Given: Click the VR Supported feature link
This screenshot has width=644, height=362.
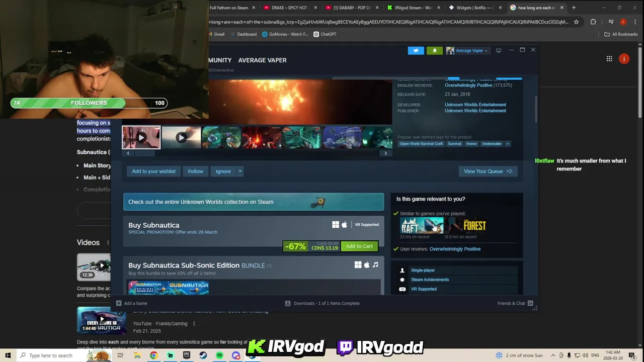Looking at the screenshot, I should 424,289.
